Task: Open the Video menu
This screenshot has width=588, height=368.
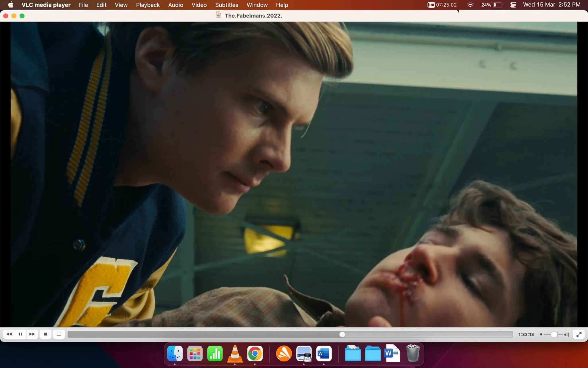Action: point(199,5)
